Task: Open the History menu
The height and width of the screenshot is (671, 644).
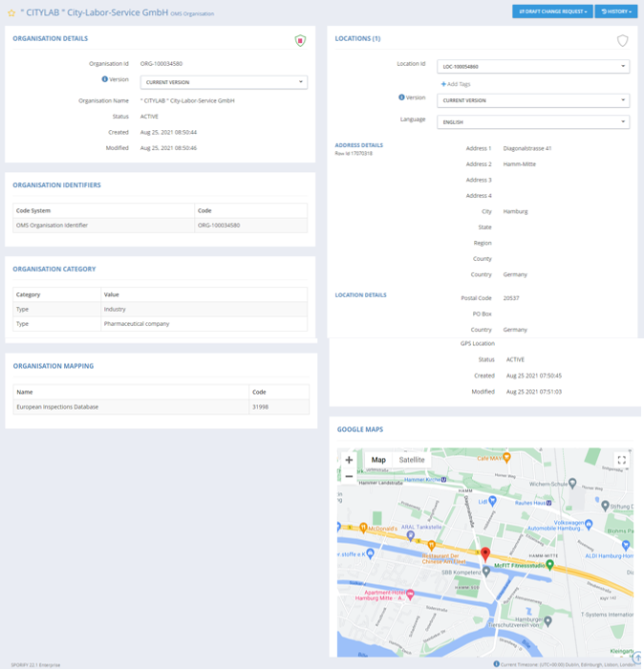Action: [615, 11]
